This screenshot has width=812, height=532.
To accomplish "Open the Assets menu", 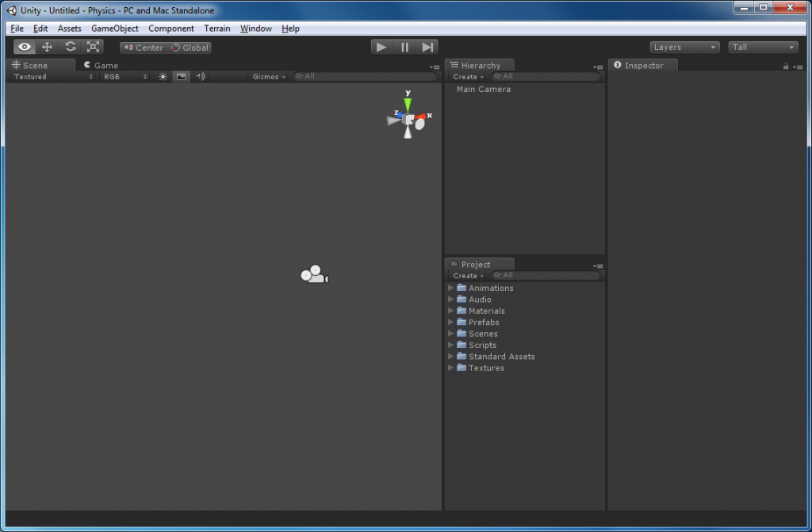I will click(x=70, y=29).
